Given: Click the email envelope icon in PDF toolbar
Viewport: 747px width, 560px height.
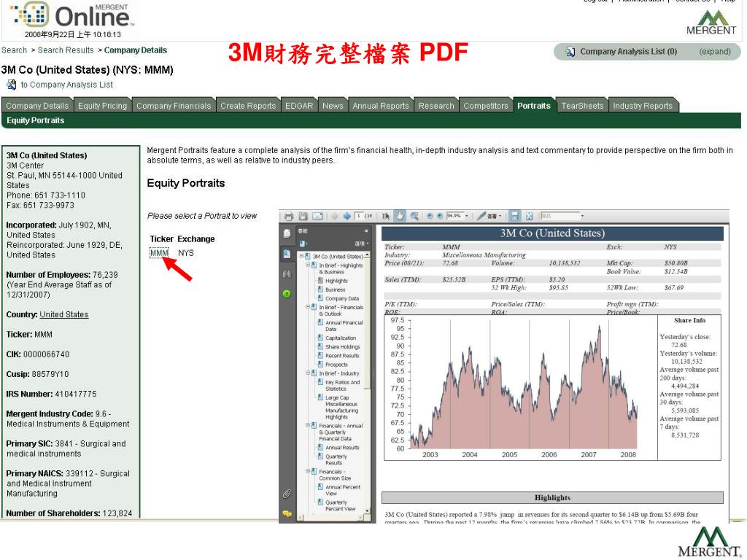Looking at the screenshot, I should pos(317,216).
